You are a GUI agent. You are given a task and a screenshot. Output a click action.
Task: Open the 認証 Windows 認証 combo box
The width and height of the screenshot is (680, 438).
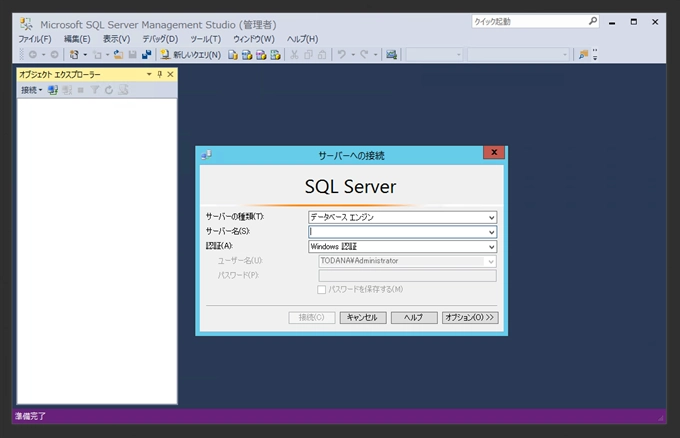402,247
